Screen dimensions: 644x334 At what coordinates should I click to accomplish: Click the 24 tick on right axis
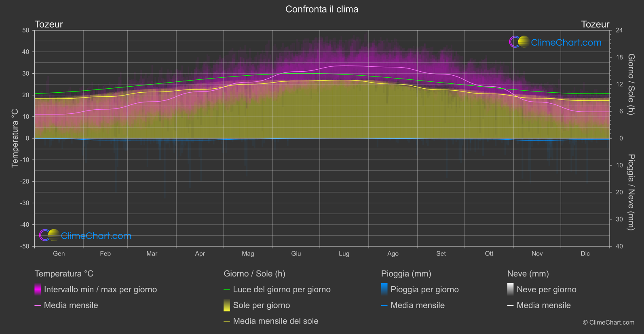(619, 30)
